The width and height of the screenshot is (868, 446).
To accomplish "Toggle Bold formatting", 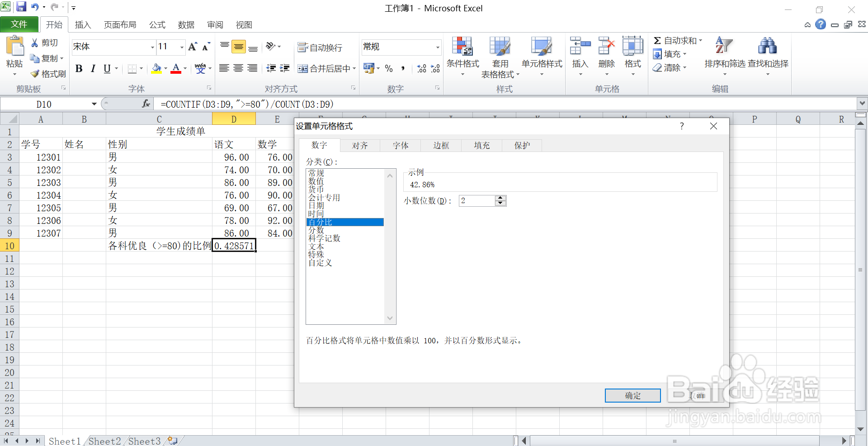I will (x=79, y=68).
